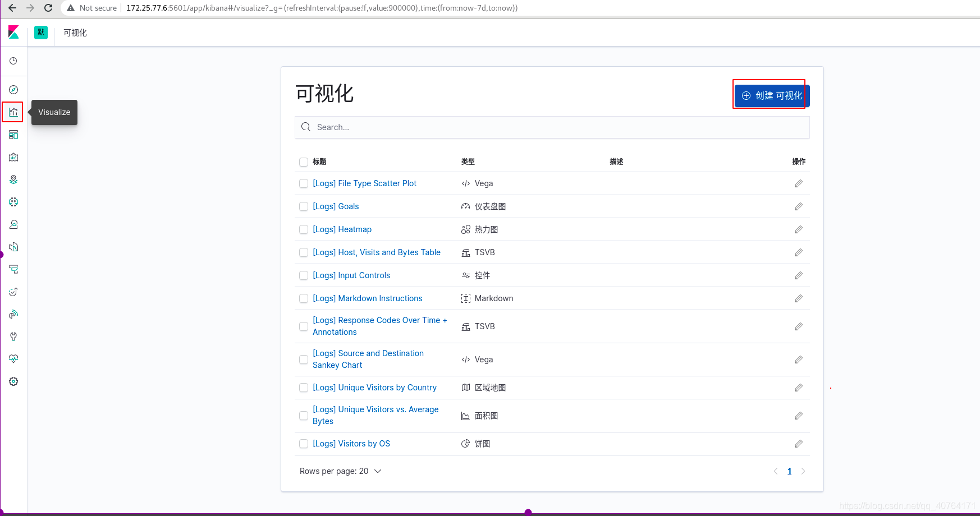Click pencil icon for [Logs] Goals

[x=798, y=206]
